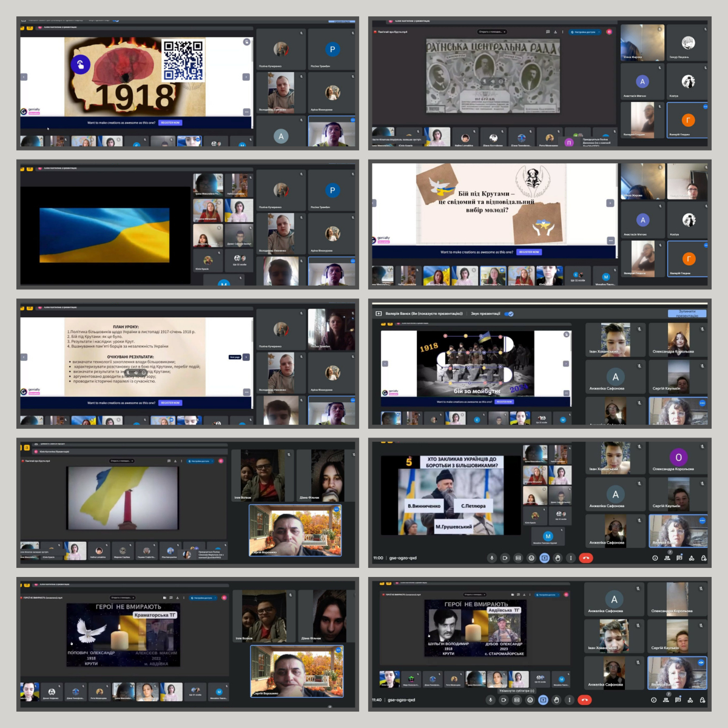Click meeting code gse-ogzo-qxd in the 11:00 meeting
This screenshot has height=728, width=728.
(x=403, y=558)
